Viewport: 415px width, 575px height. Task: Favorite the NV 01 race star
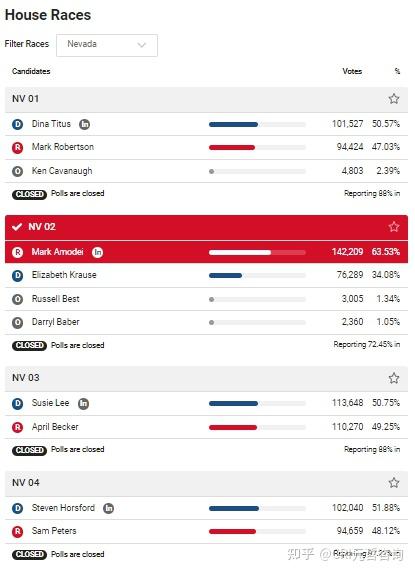click(394, 99)
